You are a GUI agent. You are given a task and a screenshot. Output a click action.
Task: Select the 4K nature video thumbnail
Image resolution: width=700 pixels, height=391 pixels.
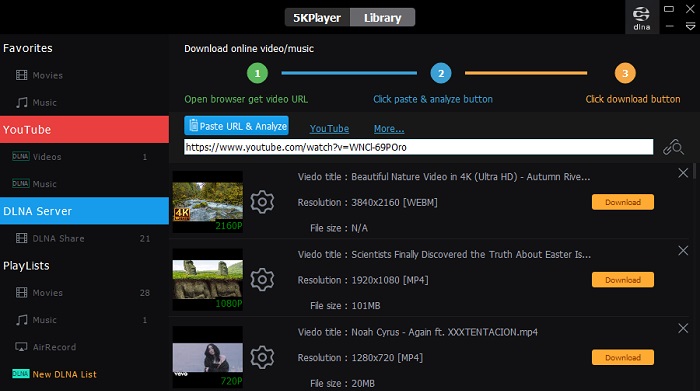pyautogui.click(x=208, y=202)
